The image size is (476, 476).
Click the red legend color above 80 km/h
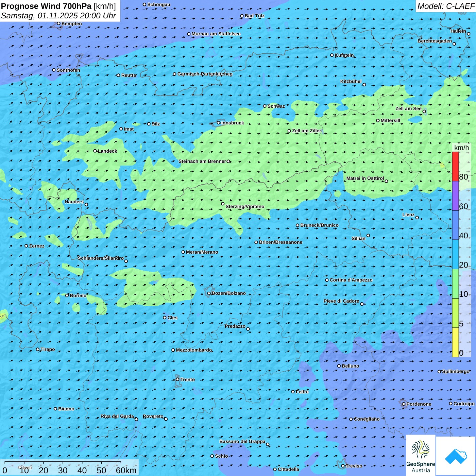tap(455, 166)
